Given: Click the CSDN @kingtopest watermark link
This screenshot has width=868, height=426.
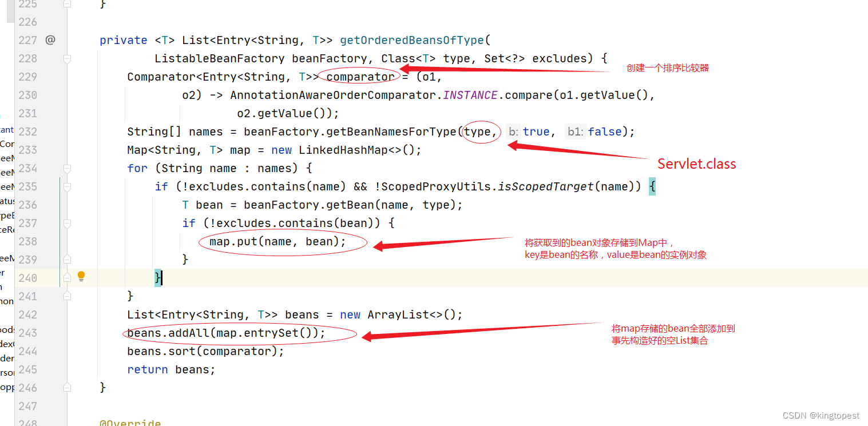Looking at the screenshot, I should click(x=822, y=415).
